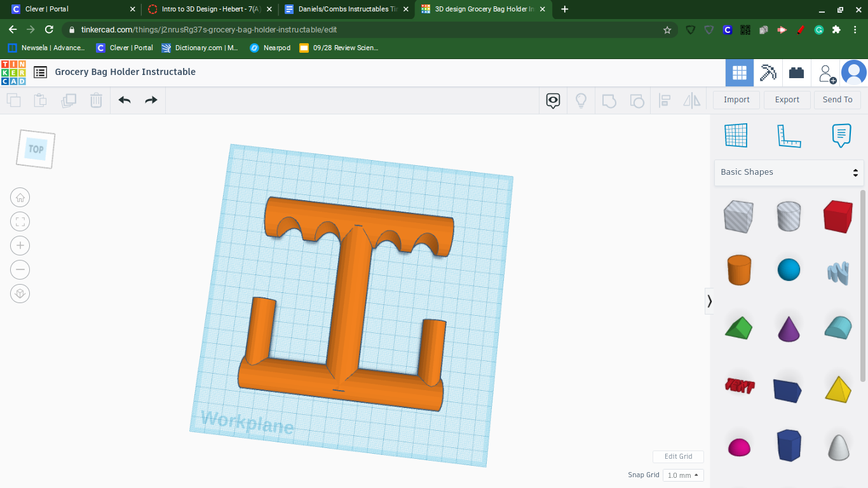Screen dimensions: 868x488
Task: Click the design title Grocery Bag Holder Instructable
Action: (125, 72)
